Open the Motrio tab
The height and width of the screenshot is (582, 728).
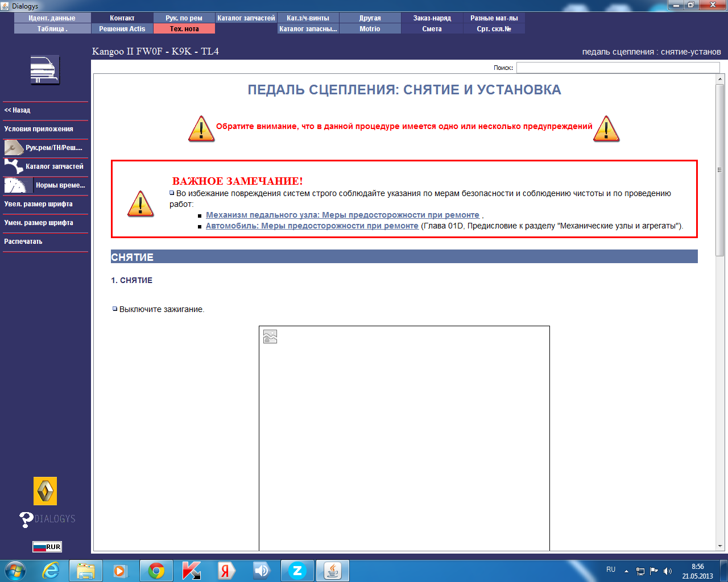coord(370,29)
